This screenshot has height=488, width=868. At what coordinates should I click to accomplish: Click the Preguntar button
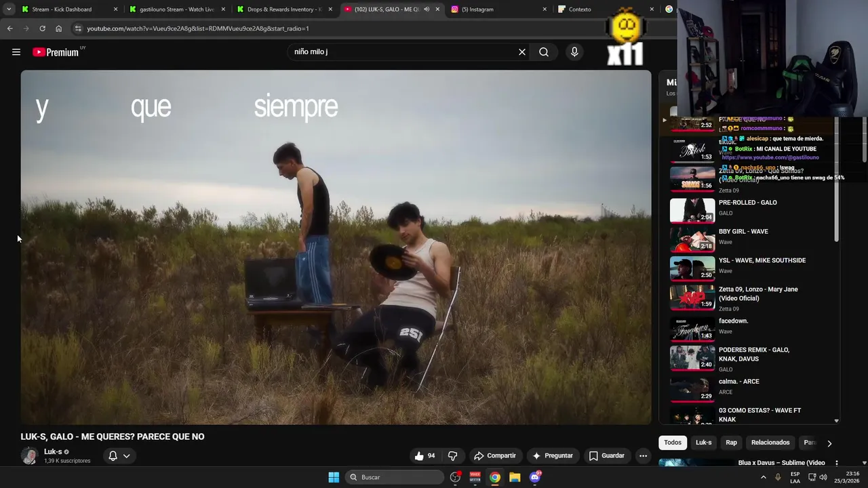pyautogui.click(x=552, y=455)
